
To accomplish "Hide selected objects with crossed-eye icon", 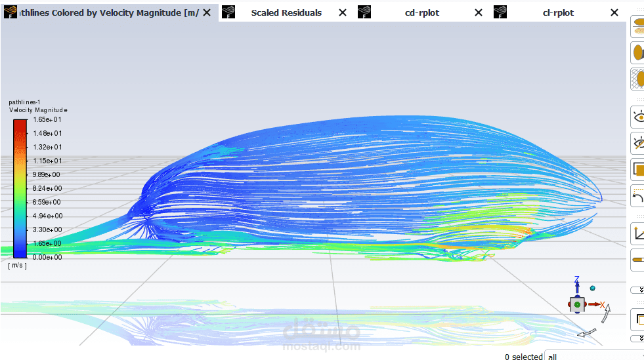I will (638, 143).
